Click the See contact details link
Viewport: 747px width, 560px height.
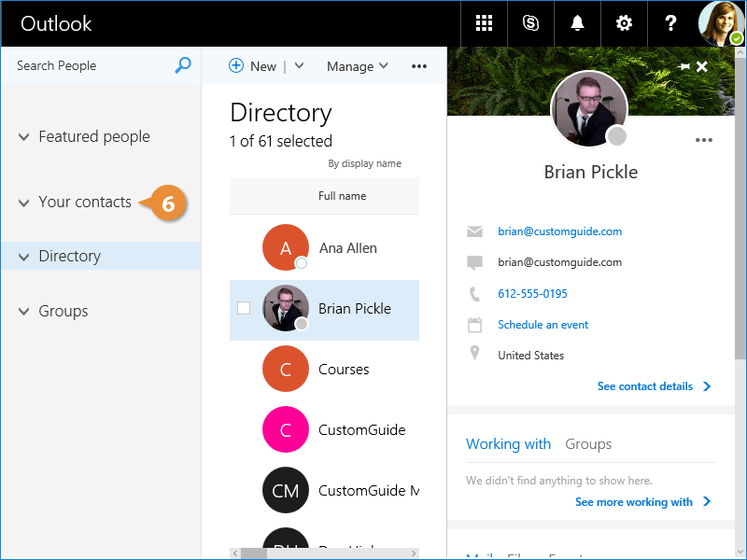pos(645,386)
